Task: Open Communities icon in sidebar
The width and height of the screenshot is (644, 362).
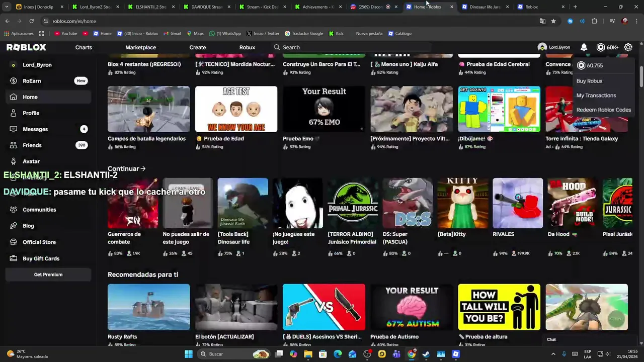Action: [13, 210]
